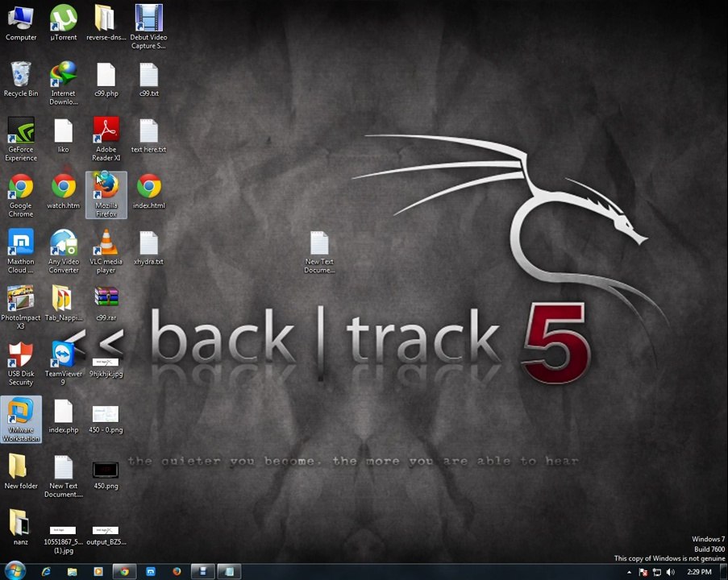Open Maxthon Cloud browser shortcut
This screenshot has height=580, width=728.
click(x=21, y=251)
